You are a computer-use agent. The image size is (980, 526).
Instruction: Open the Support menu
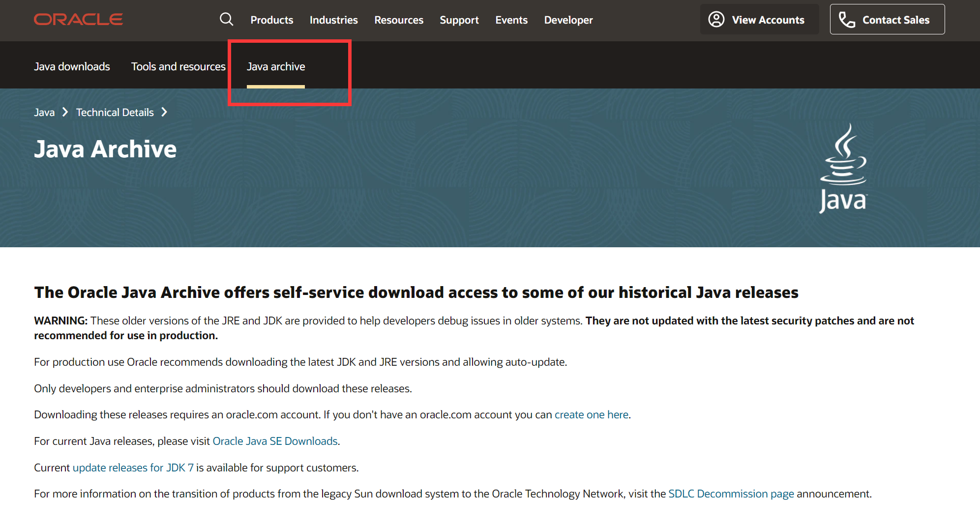pyautogui.click(x=459, y=20)
